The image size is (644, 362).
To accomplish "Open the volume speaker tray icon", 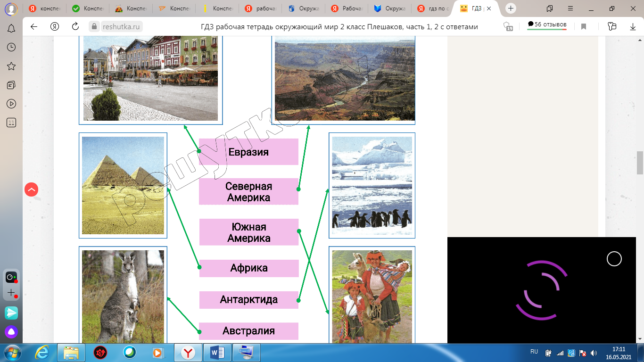I will [x=594, y=353].
